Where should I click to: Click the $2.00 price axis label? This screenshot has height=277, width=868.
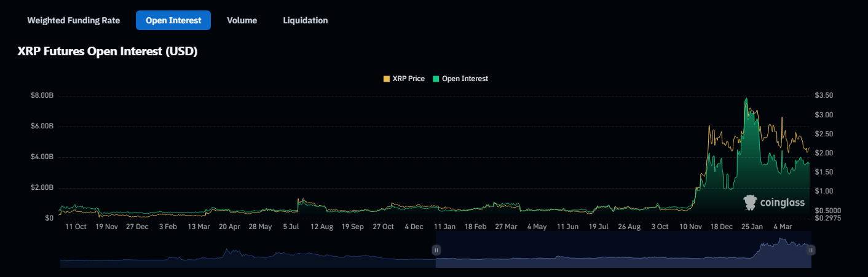click(x=824, y=153)
